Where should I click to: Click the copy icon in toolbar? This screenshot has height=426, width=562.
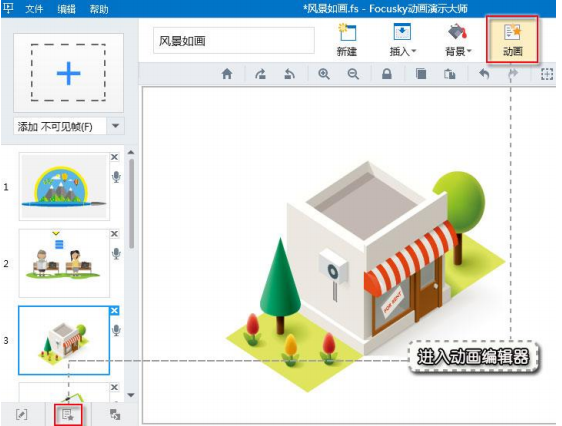coord(421,74)
